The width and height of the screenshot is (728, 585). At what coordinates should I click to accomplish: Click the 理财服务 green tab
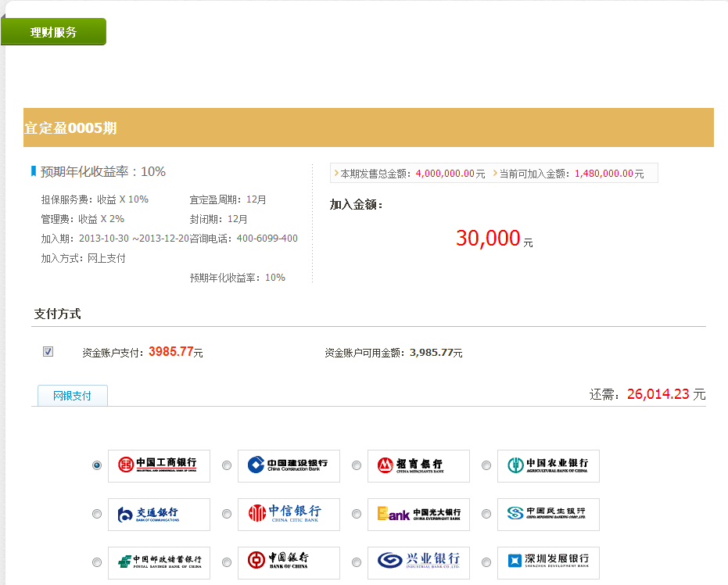[54, 32]
